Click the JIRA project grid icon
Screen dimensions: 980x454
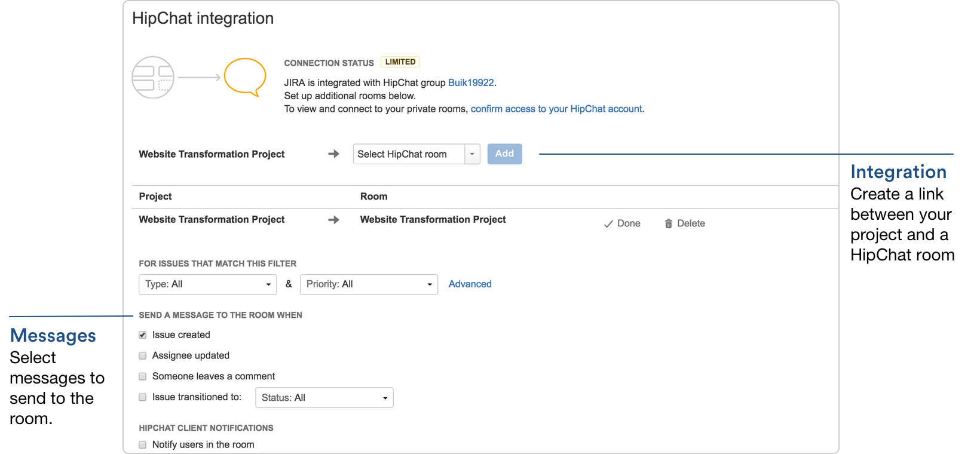pos(153,78)
